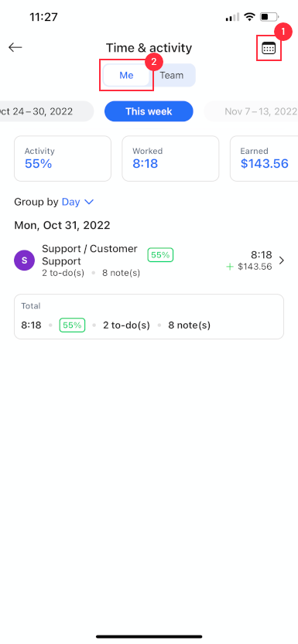Tap the back arrow icon
Image resolution: width=298 pixels, height=644 pixels.
(x=15, y=47)
